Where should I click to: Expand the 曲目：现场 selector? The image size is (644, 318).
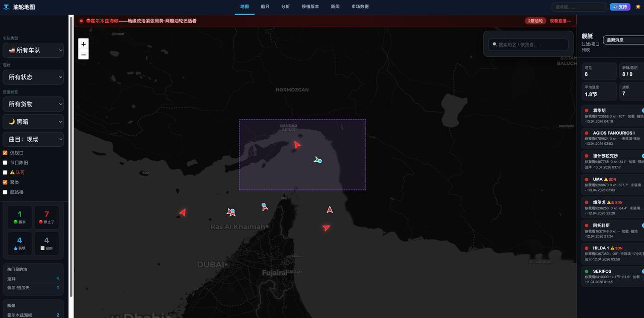point(33,139)
